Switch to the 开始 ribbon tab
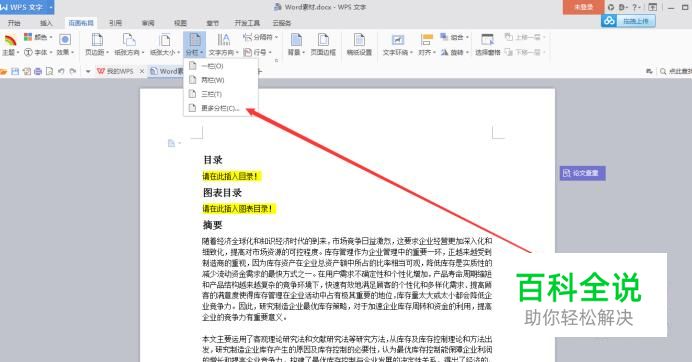 (x=14, y=23)
